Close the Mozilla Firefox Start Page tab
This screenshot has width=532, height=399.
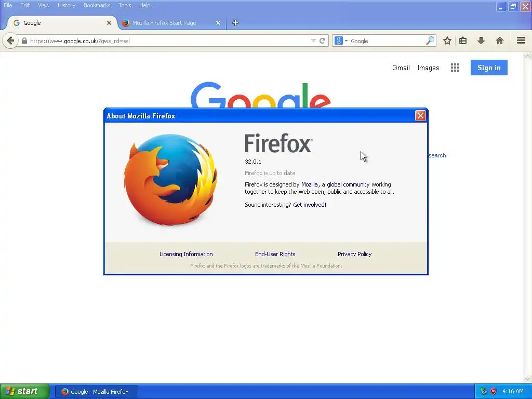click(218, 23)
